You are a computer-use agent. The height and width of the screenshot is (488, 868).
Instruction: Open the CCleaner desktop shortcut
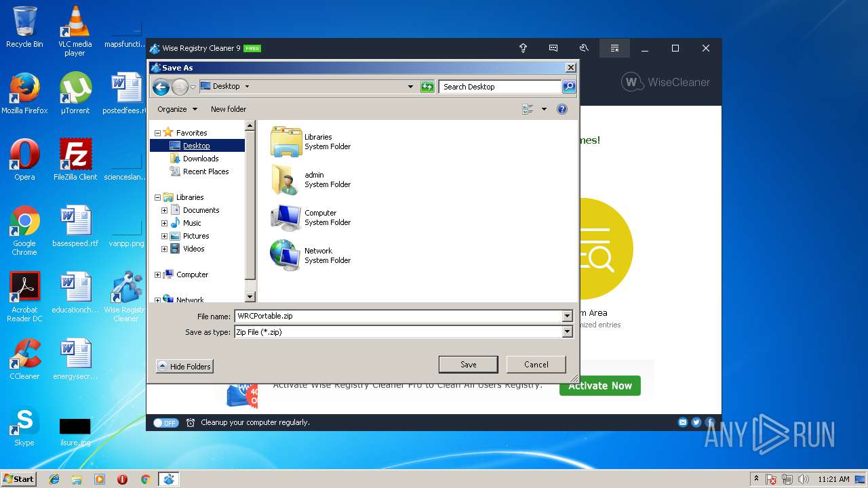click(x=24, y=359)
